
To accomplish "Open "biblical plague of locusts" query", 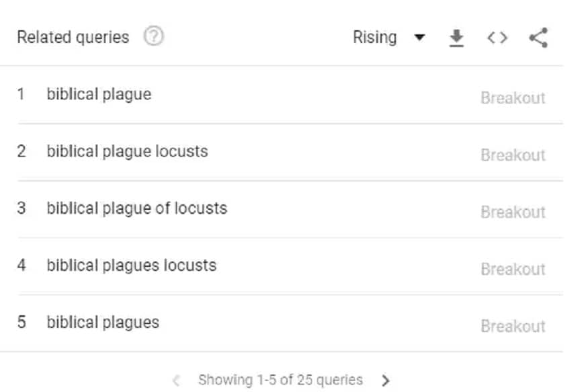I will pos(136,208).
